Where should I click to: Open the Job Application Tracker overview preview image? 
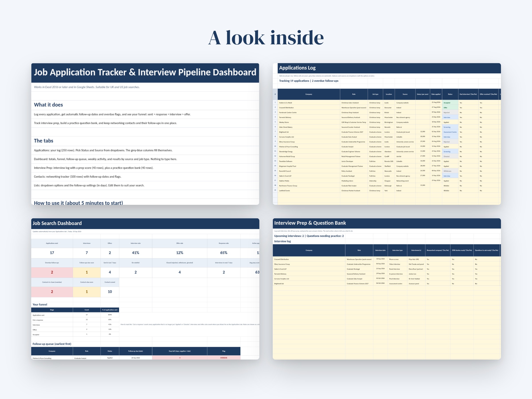point(145,134)
